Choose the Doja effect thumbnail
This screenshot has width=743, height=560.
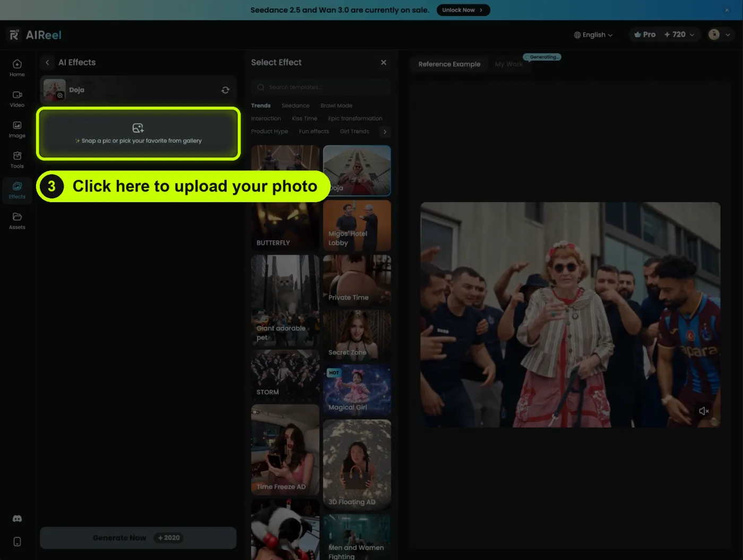pos(357,170)
